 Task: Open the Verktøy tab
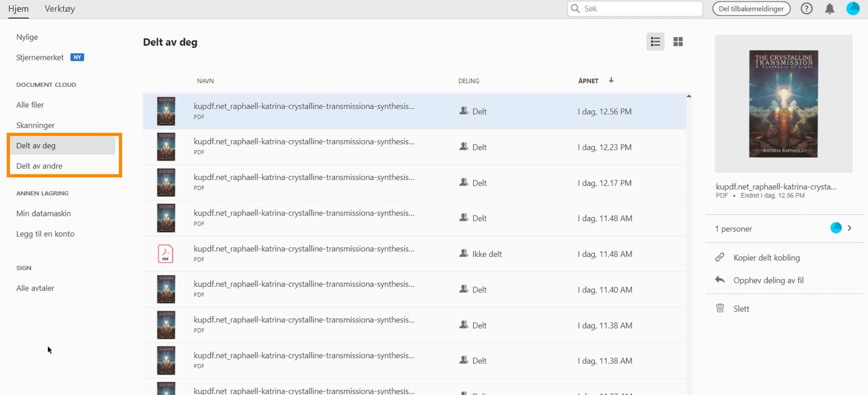pyautogui.click(x=60, y=9)
